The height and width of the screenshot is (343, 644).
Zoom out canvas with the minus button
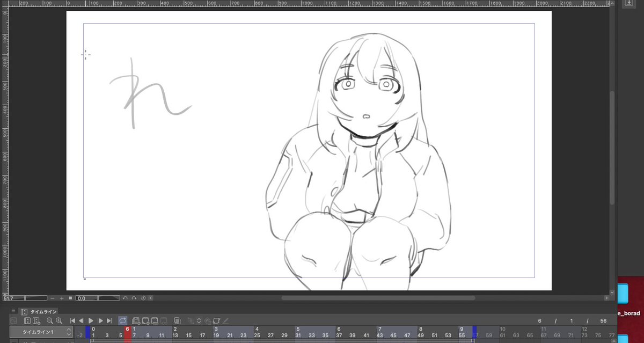point(53,298)
